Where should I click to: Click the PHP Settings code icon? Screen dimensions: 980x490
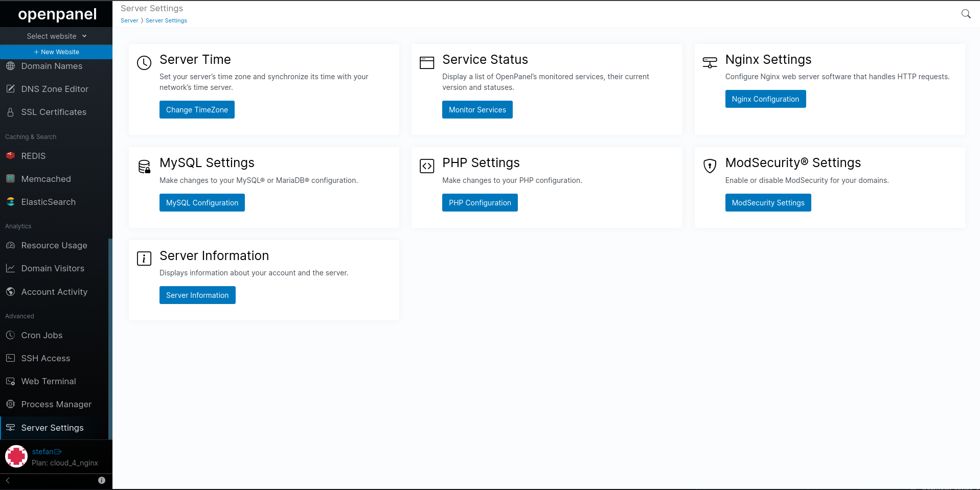[427, 166]
